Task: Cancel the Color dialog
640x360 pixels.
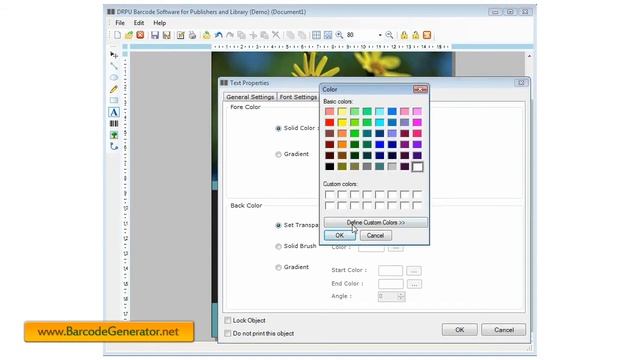Action: [x=375, y=236]
